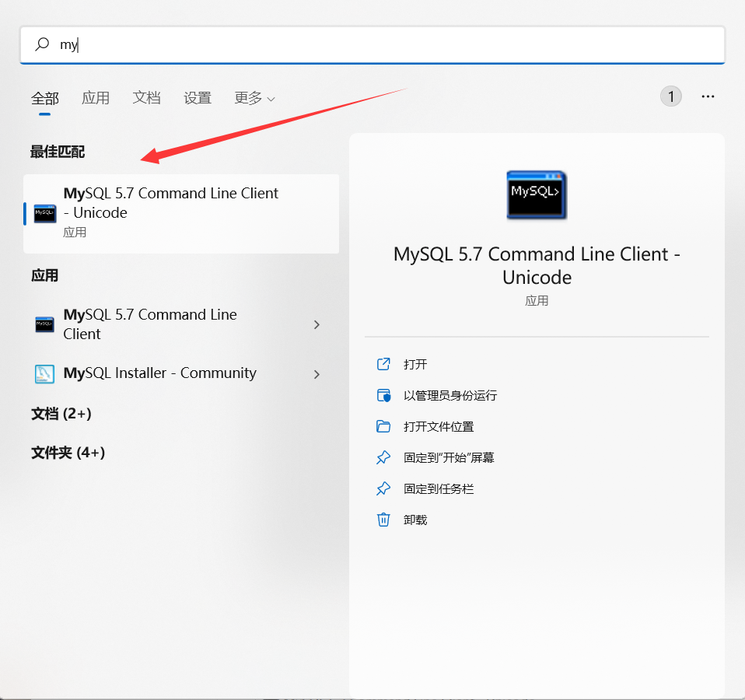Select MySQL Installer - Community result

[181, 373]
